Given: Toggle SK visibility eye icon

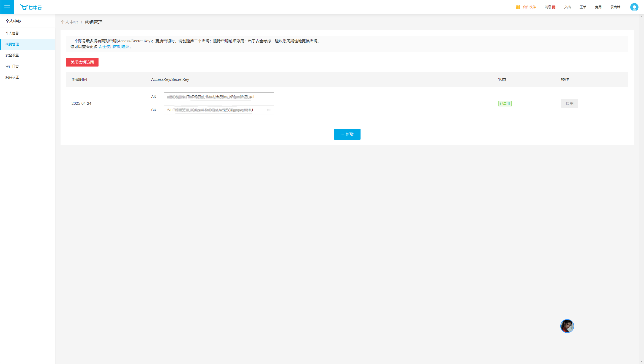Looking at the screenshot, I should click(269, 110).
